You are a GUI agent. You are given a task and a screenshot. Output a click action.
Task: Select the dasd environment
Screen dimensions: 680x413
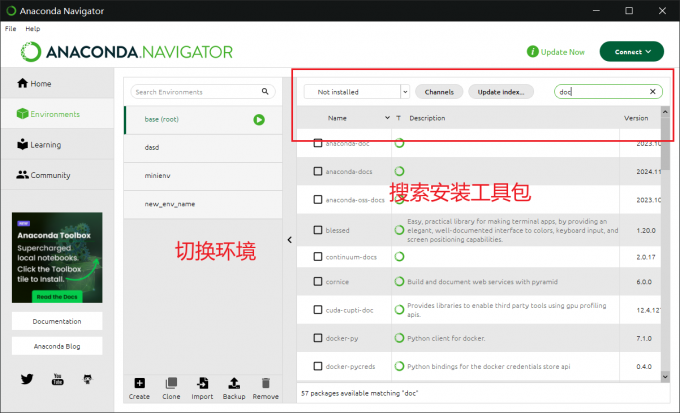[x=203, y=148]
